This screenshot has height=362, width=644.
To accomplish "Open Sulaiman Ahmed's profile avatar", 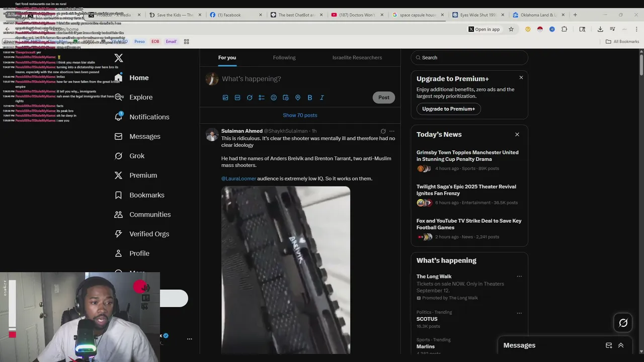I will pos(212,135).
